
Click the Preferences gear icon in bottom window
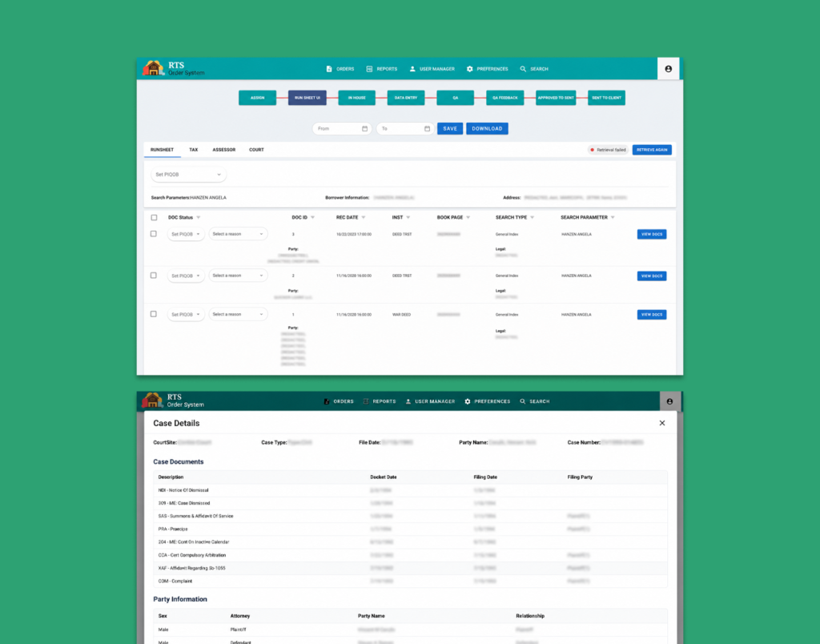(x=468, y=402)
